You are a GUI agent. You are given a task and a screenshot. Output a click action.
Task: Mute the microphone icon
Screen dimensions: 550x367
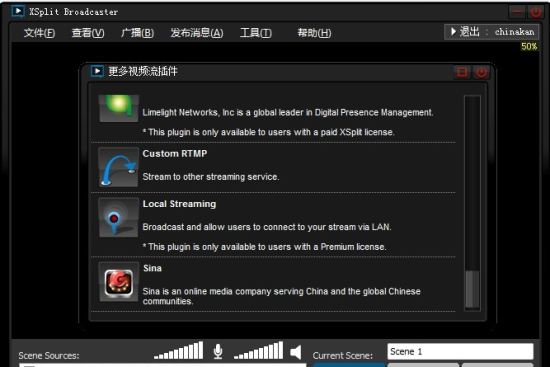(x=218, y=351)
